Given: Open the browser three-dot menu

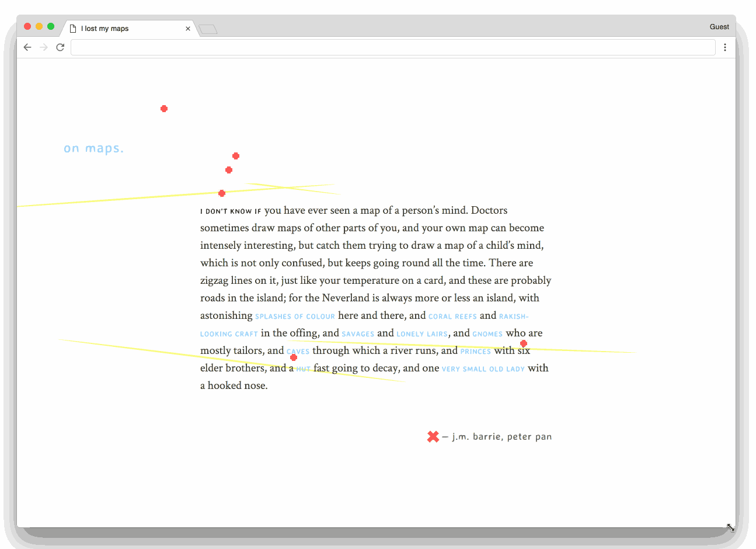Looking at the screenshot, I should 725,47.
